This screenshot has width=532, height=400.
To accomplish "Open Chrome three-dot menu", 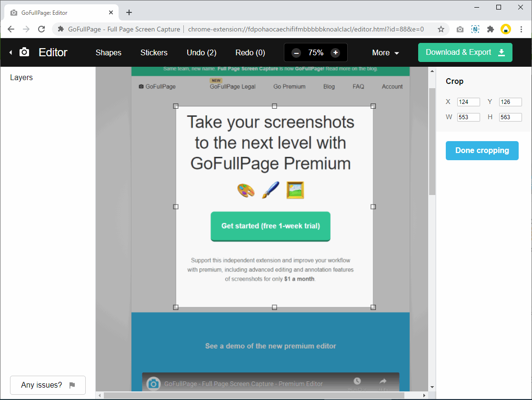I will [521, 29].
